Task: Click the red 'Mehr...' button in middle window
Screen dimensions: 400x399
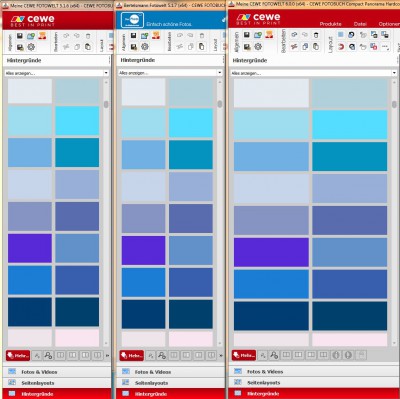Action: (132, 356)
